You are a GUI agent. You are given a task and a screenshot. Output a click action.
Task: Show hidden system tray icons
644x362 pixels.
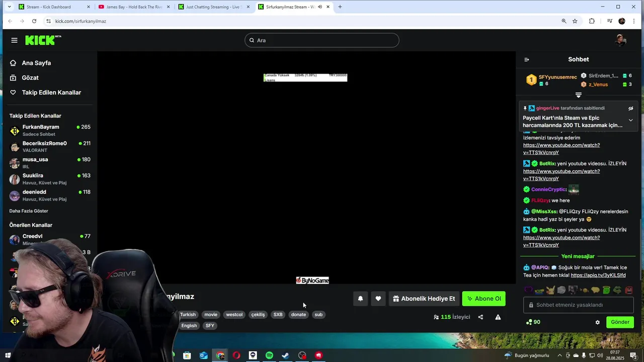[559, 355]
